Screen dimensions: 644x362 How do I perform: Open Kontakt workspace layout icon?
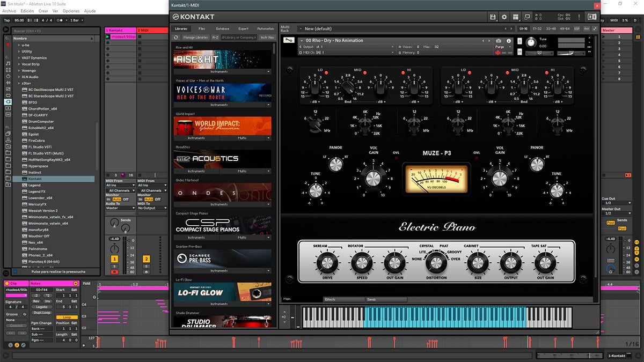pos(515,17)
